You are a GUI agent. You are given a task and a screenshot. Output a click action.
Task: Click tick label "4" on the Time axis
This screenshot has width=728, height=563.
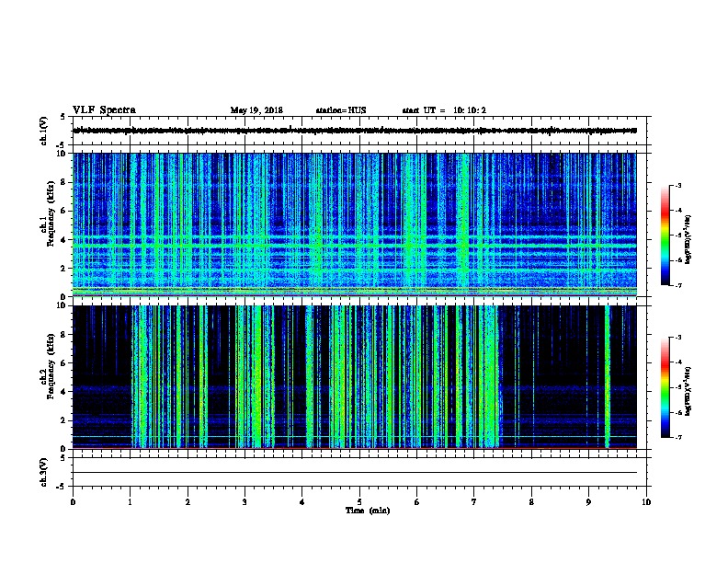tap(302, 502)
